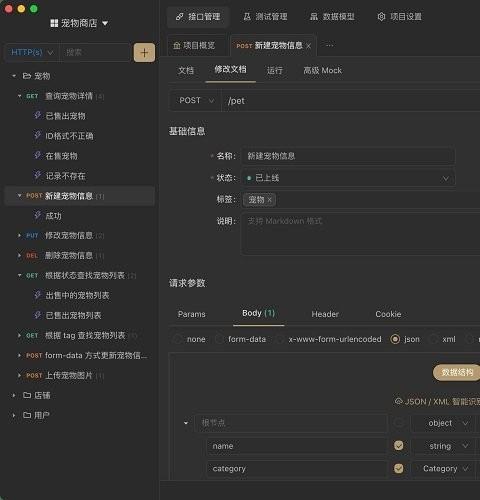Click the more tabs ellipsis icon

[330, 45]
